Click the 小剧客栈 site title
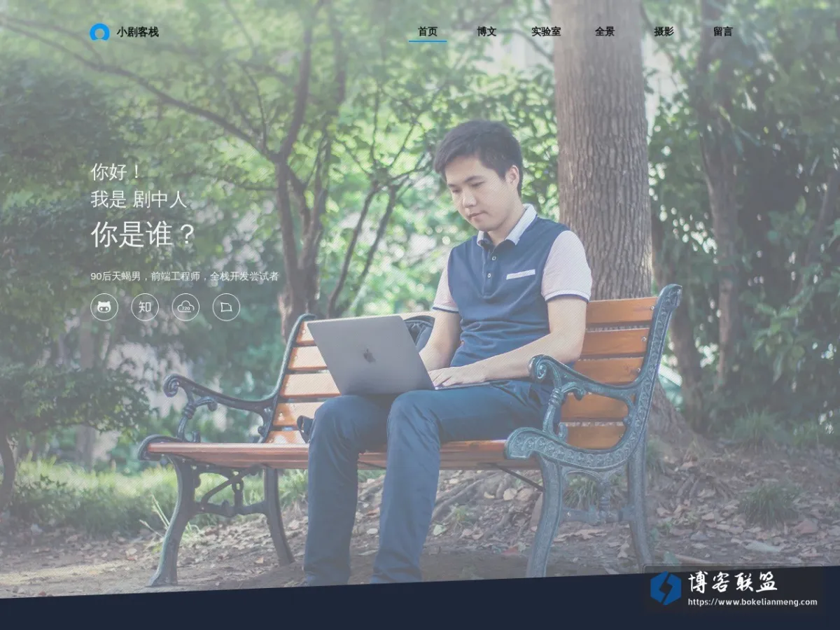The image size is (840, 630). coord(138,32)
